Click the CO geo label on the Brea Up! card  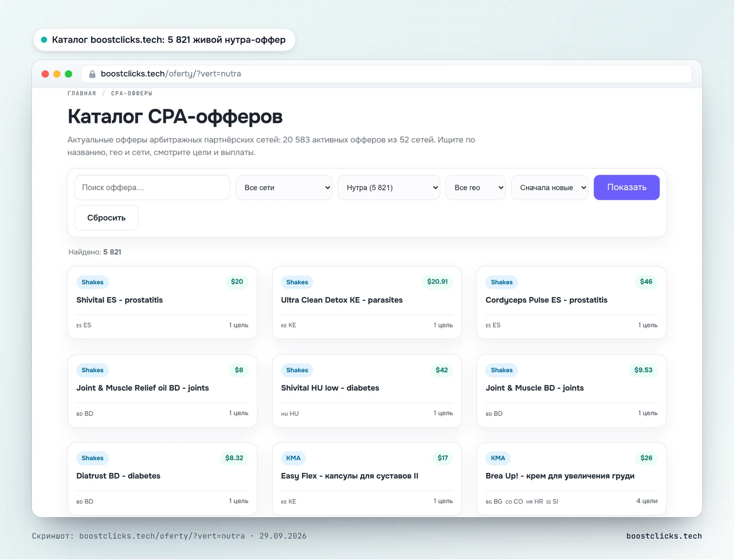pos(514,502)
